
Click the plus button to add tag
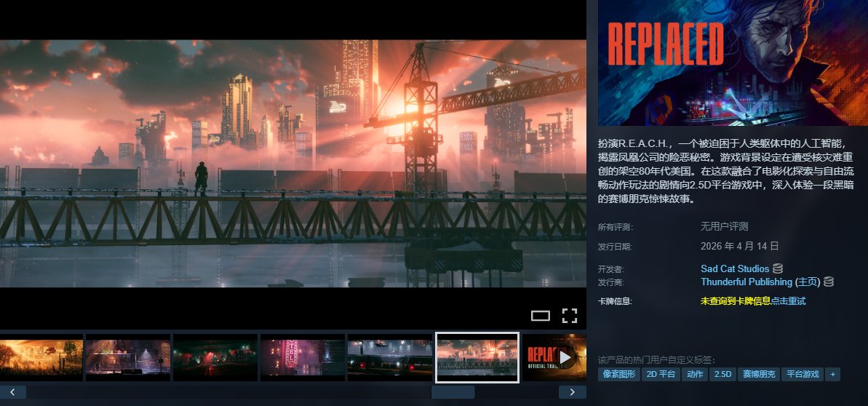point(832,375)
